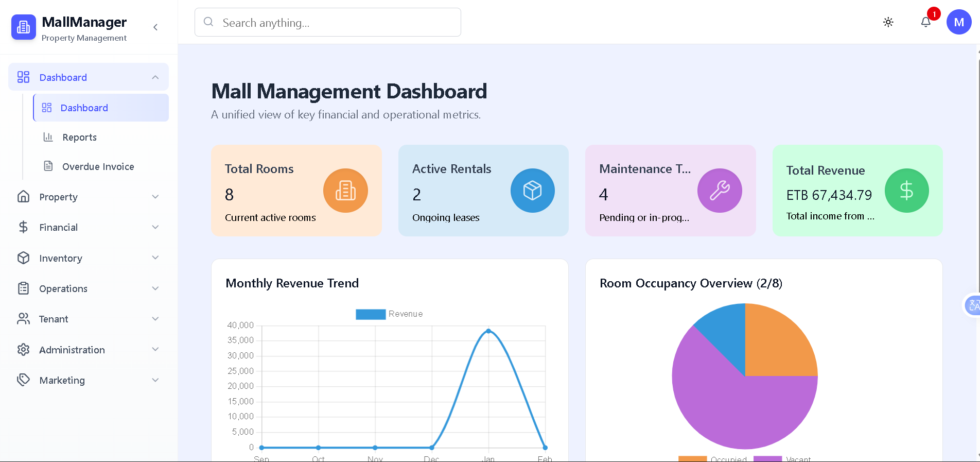Click the purple Maintenance wrench icon
This screenshot has width=980, height=462.
(x=719, y=191)
